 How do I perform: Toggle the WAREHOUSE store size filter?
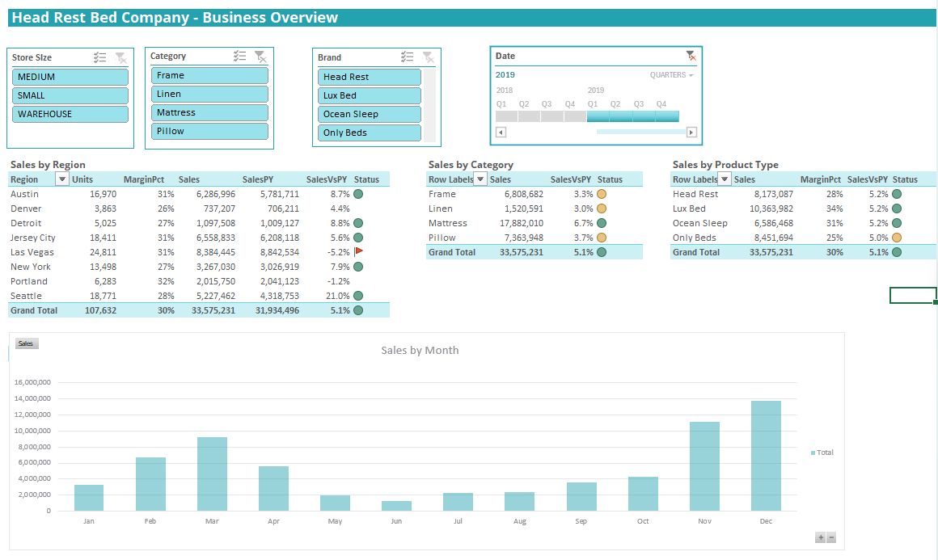(70, 114)
